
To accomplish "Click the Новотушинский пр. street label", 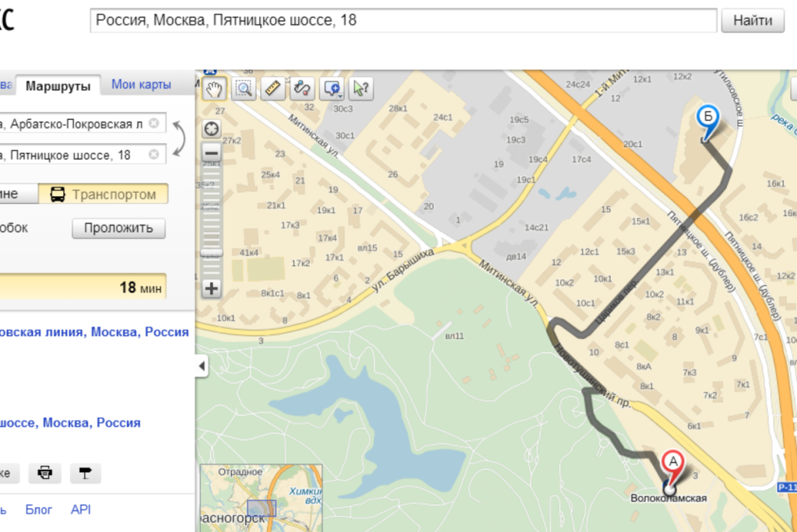I will [x=592, y=376].
